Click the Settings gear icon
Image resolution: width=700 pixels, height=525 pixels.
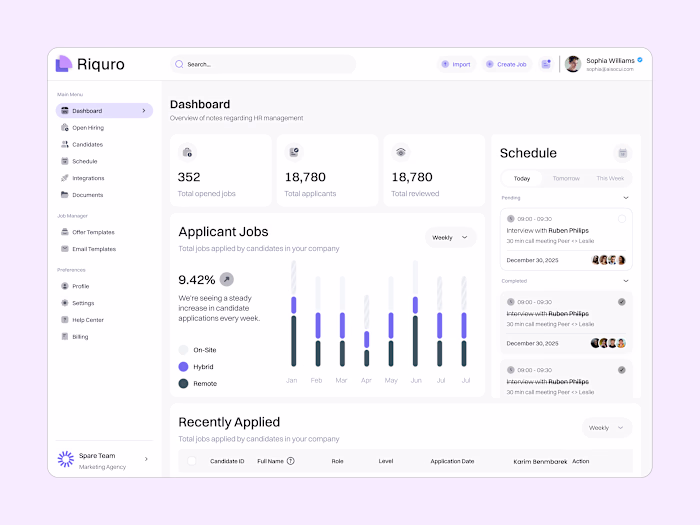tap(65, 303)
